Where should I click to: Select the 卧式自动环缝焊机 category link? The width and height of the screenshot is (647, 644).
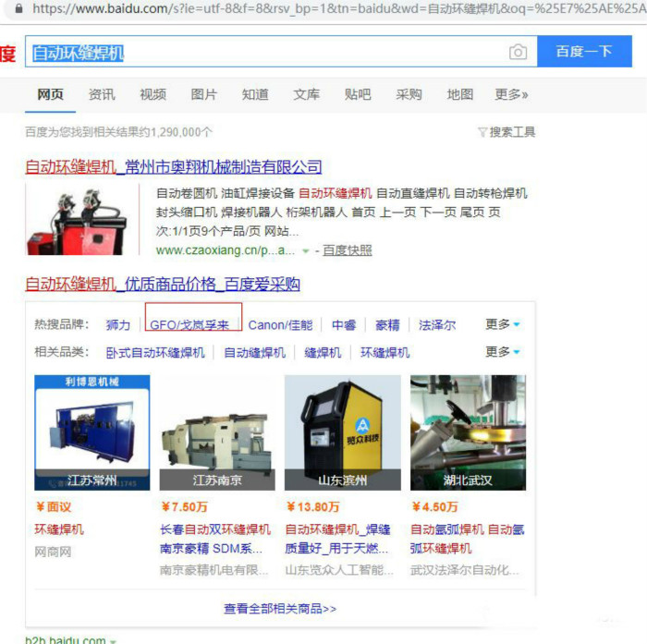click(155, 352)
